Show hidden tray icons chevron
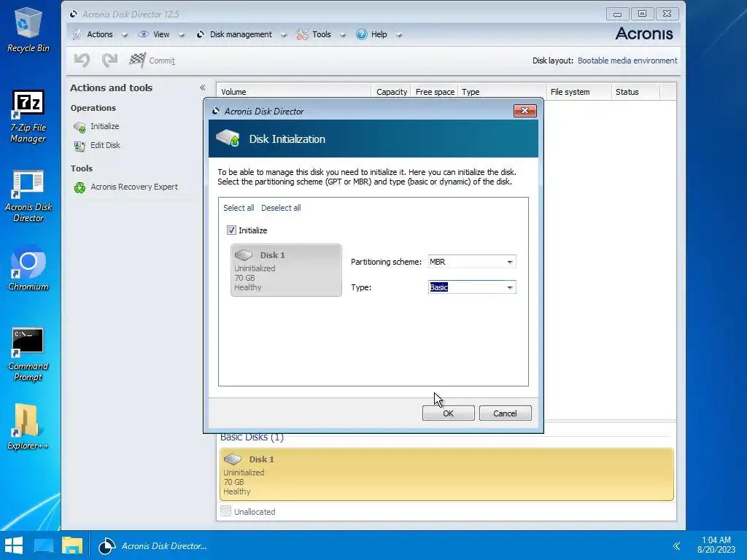The height and width of the screenshot is (560, 747). click(x=676, y=545)
